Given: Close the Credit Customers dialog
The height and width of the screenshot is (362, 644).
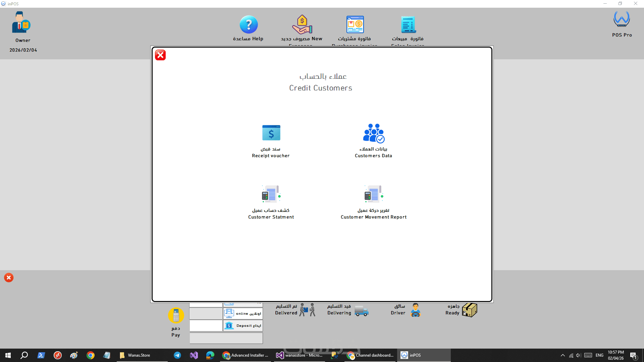Looking at the screenshot, I should point(160,55).
